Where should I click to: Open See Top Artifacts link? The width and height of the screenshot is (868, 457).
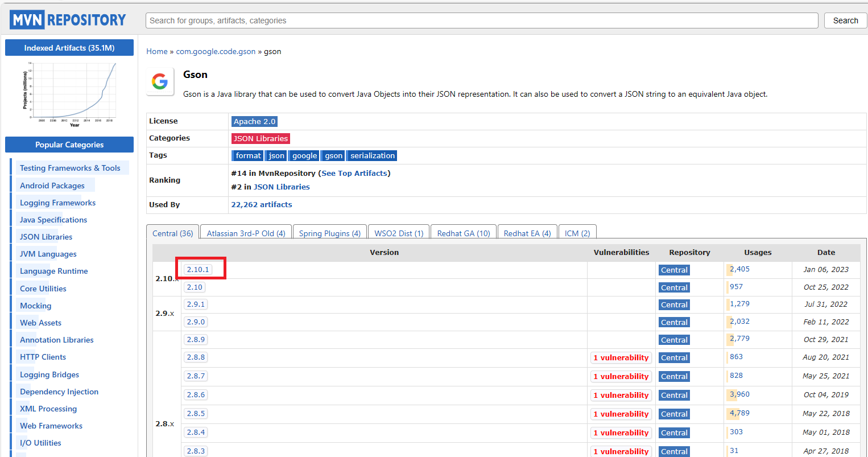tap(354, 173)
